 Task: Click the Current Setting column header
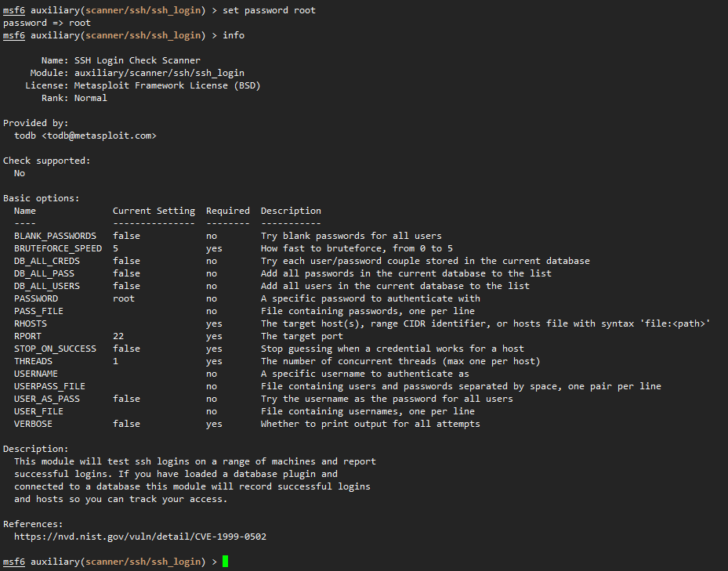pos(154,211)
